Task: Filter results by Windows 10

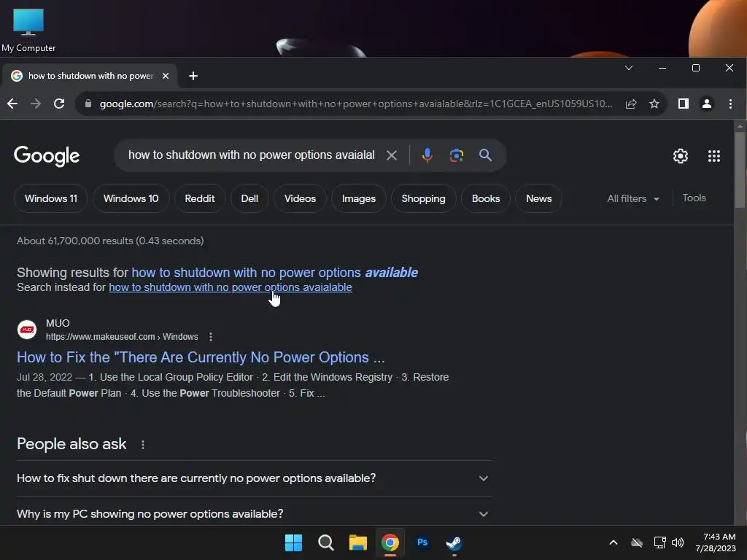Action: pyautogui.click(x=131, y=198)
